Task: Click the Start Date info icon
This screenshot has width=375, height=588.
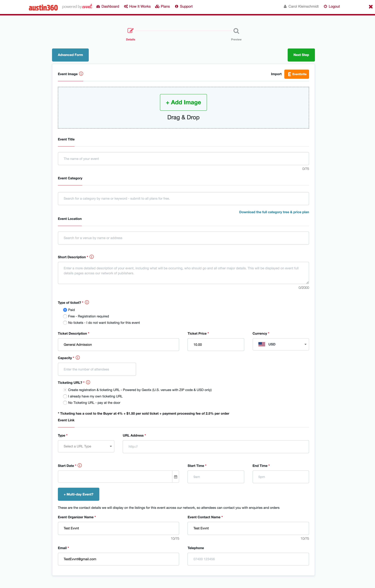Action: click(x=80, y=465)
